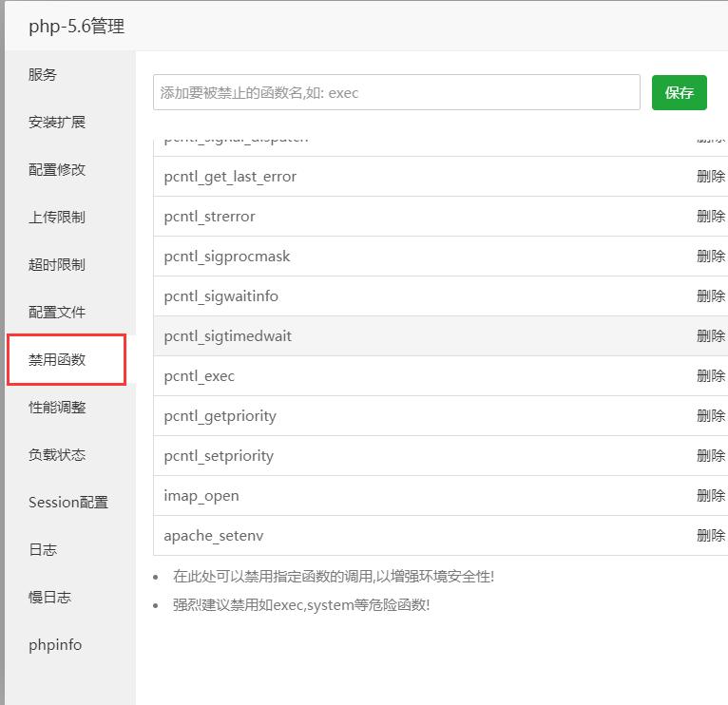The height and width of the screenshot is (705, 728).
Task: Click the pcntl_sigprocmask function name
Action: (226, 257)
